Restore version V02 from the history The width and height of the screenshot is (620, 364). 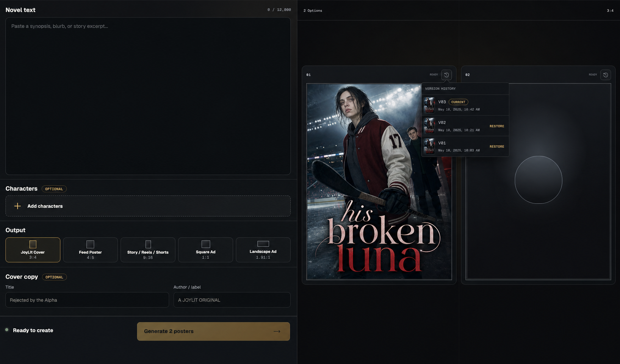click(x=497, y=126)
